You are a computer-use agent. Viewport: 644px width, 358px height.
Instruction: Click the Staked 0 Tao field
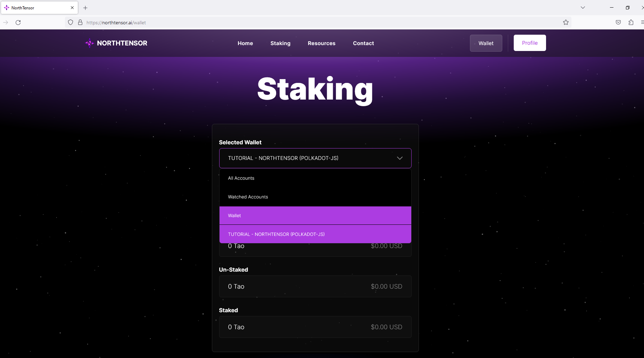(315, 327)
